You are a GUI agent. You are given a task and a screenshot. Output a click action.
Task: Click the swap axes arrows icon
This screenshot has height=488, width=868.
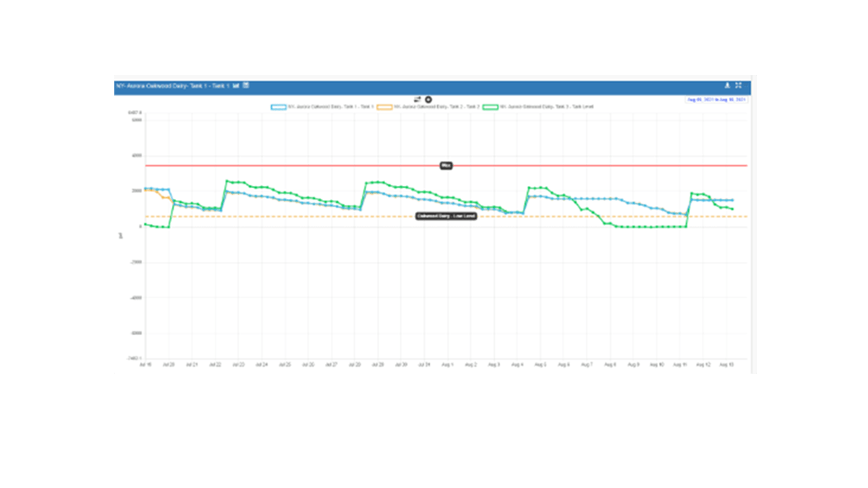pos(417,99)
